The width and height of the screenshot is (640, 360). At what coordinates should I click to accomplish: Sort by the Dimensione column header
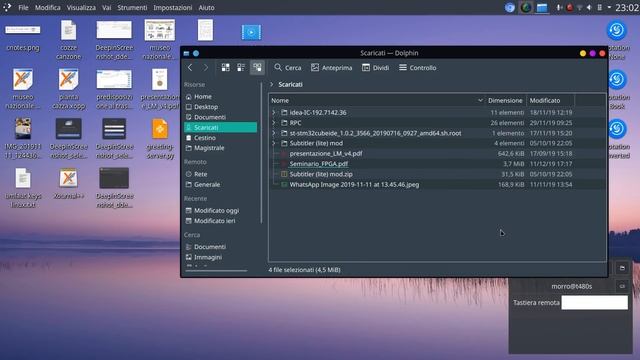click(505, 100)
